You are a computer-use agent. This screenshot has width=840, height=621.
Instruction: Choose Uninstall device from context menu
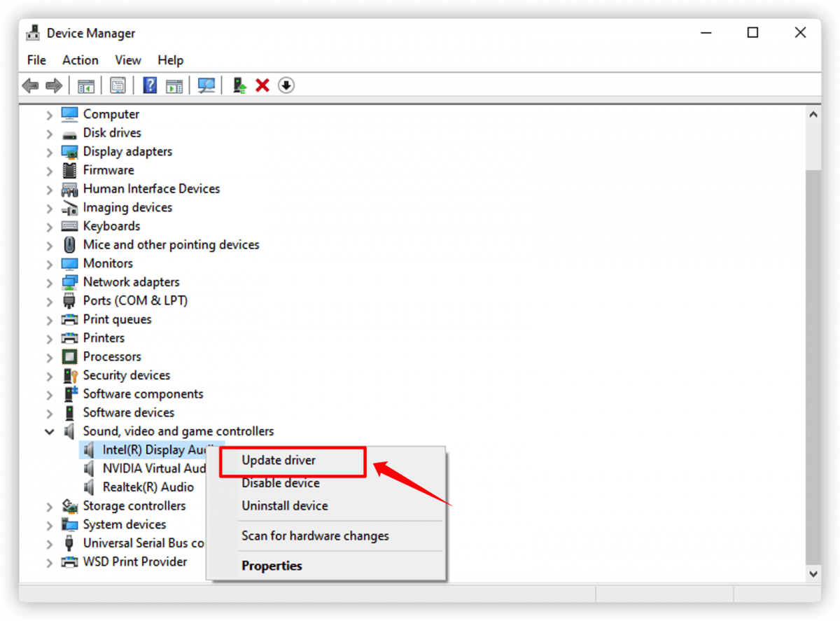285,505
